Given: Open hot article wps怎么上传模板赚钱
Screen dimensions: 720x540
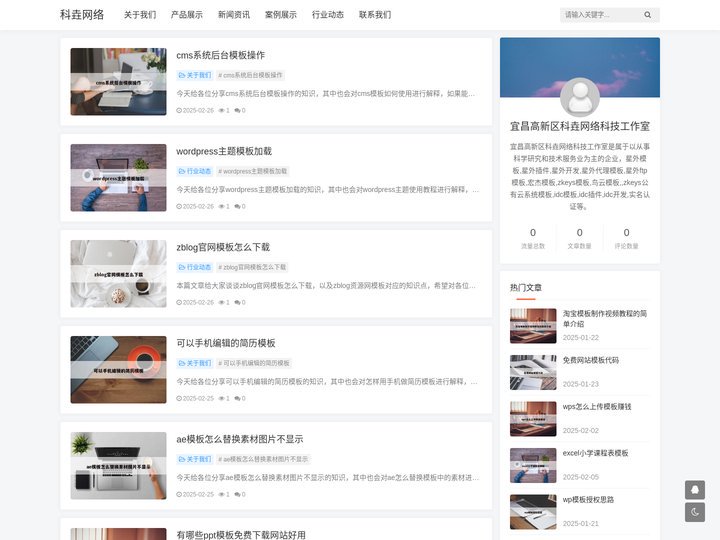Looking at the screenshot, I should 597,407.
